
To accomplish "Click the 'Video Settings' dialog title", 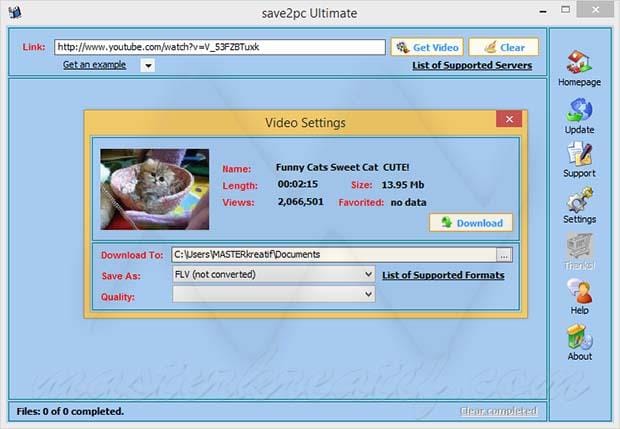I will (305, 123).
